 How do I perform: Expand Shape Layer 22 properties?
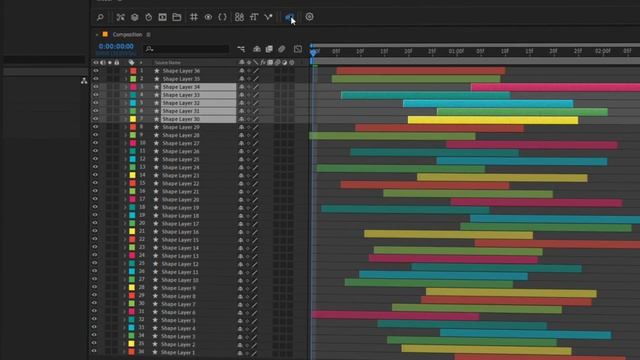[x=126, y=183]
